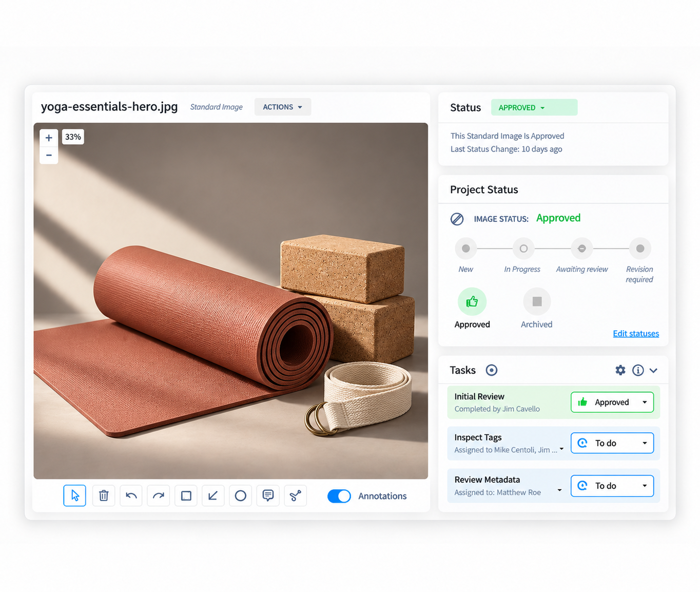Set image status to Revision required
700x592 pixels.
point(640,249)
